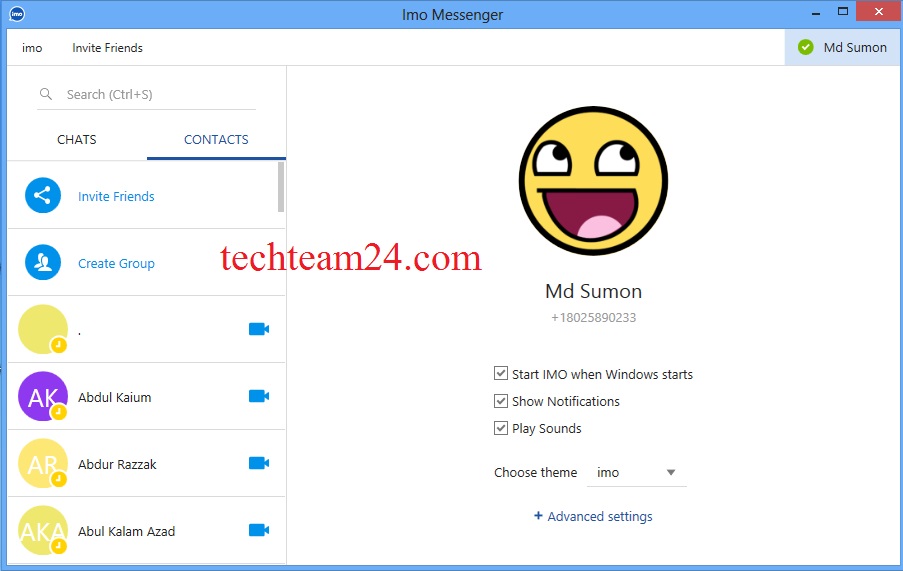Close the Imo Messenger window
The image size is (903, 571).
point(878,12)
